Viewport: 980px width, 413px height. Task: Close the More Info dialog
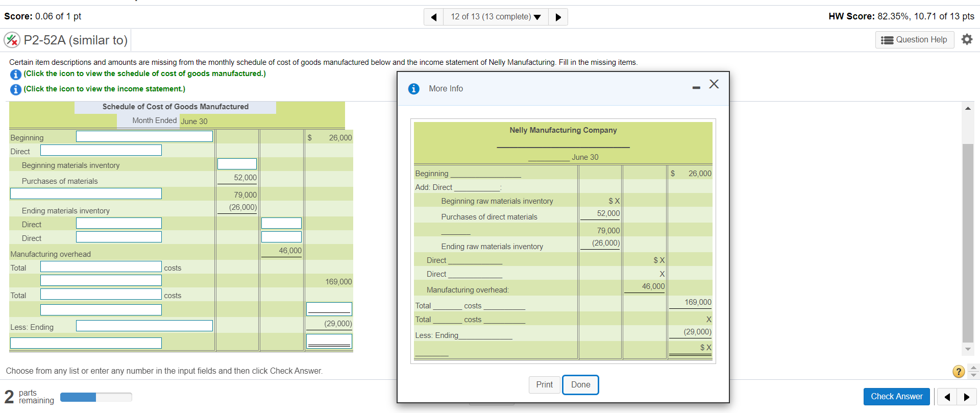pos(714,84)
